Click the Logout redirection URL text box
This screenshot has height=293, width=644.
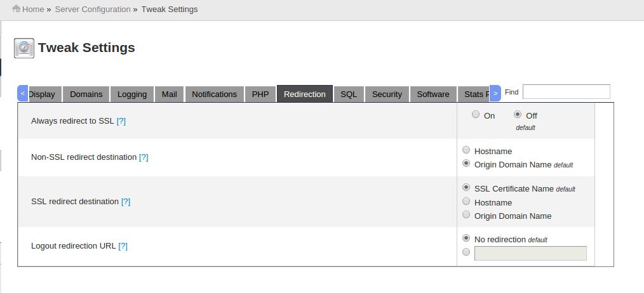[530, 254]
